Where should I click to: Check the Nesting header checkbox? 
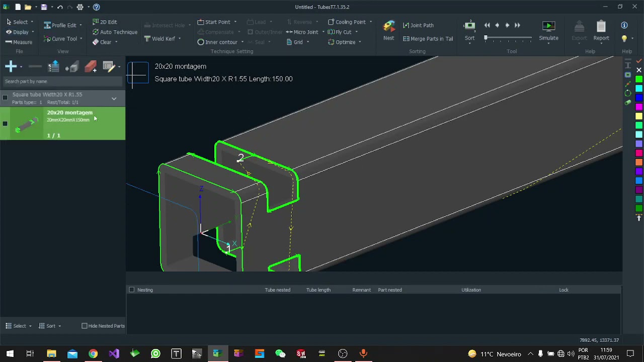point(132,290)
